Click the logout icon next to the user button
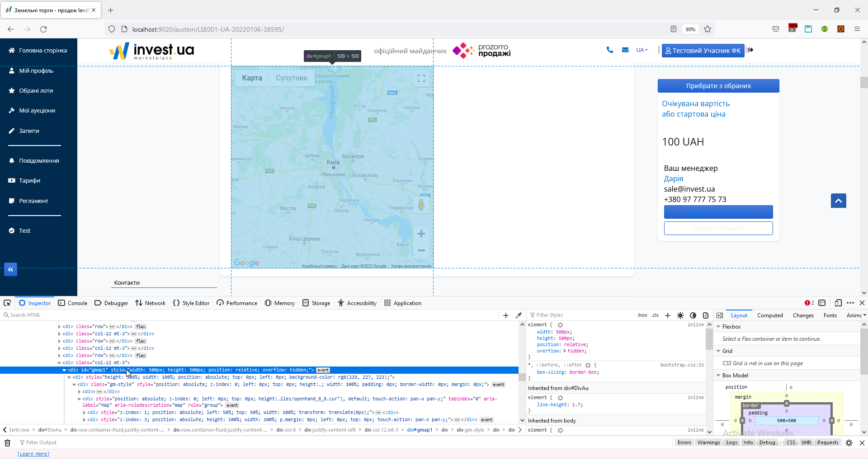 [x=750, y=50]
